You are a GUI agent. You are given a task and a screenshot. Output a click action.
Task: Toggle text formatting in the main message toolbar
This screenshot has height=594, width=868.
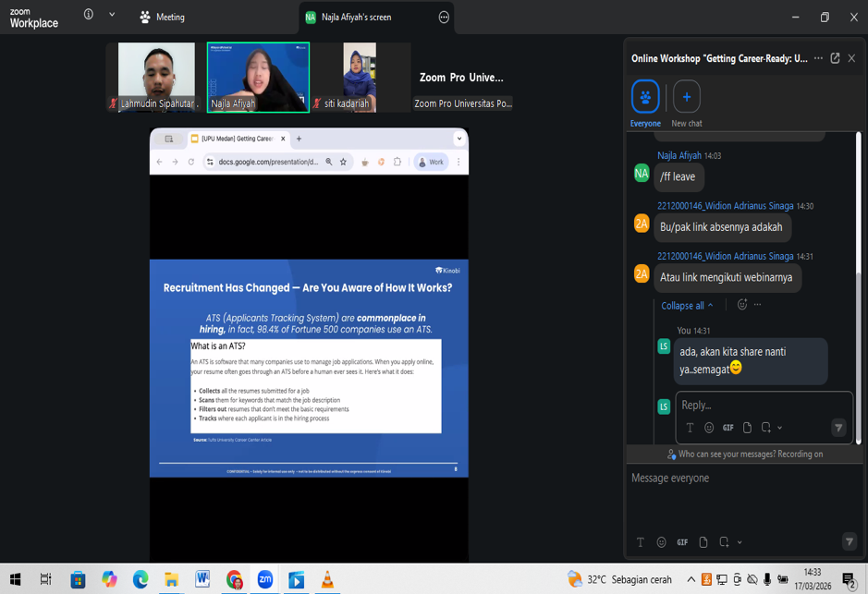tap(640, 542)
